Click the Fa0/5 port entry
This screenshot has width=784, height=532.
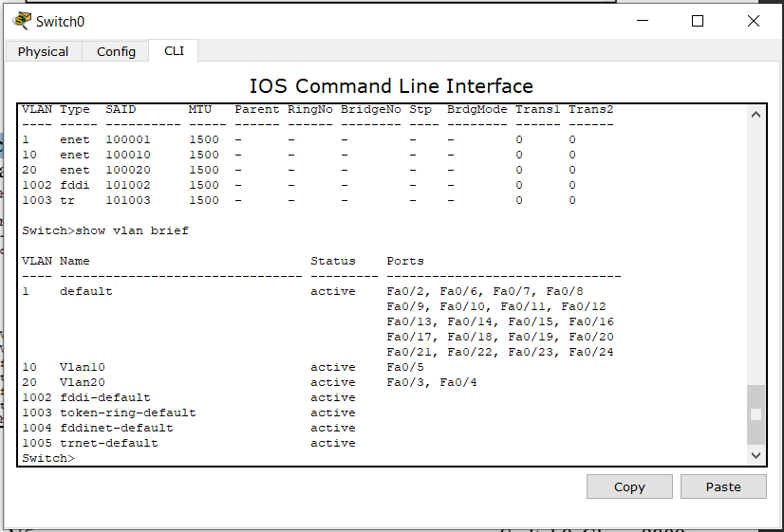pos(405,367)
